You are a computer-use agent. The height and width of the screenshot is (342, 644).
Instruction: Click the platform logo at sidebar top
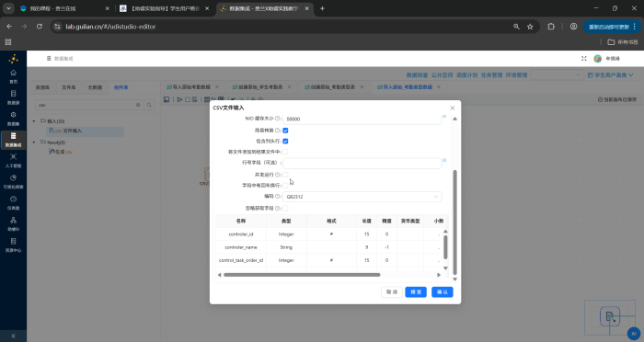tap(13, 59)
